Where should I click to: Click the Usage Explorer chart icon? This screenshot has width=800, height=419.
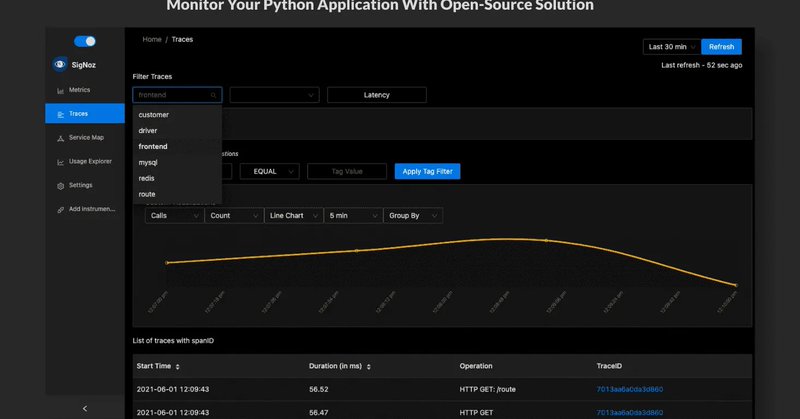click(x=60, y=162)
